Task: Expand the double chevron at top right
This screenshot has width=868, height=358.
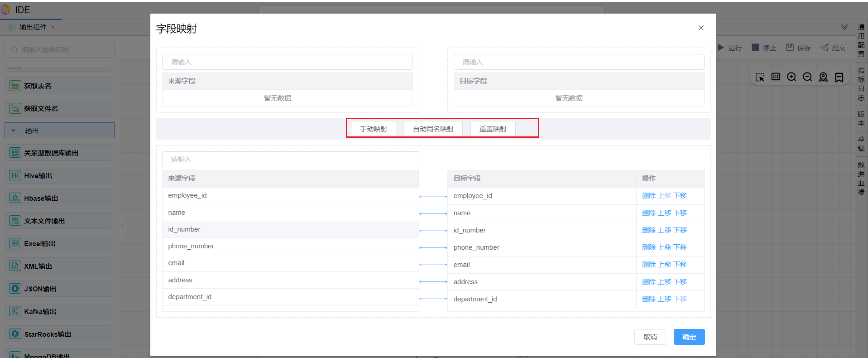Action: coord(844,27)
